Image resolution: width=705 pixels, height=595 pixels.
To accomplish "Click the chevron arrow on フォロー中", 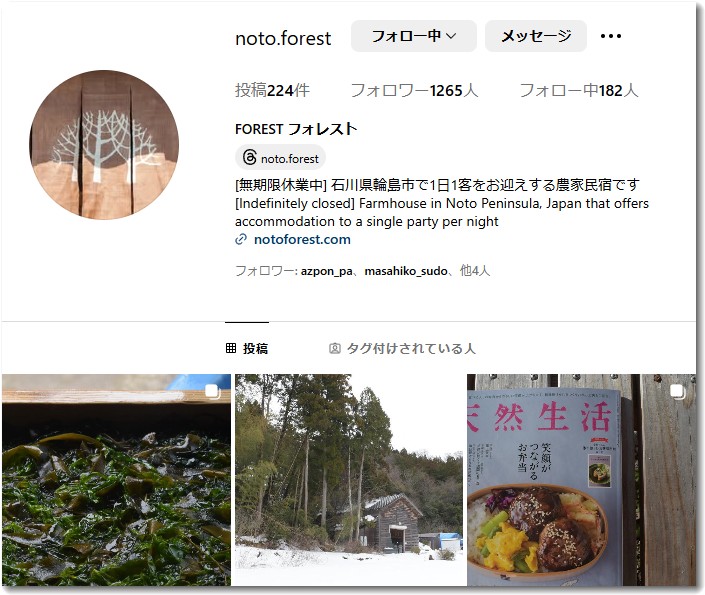I will [451, 36].
